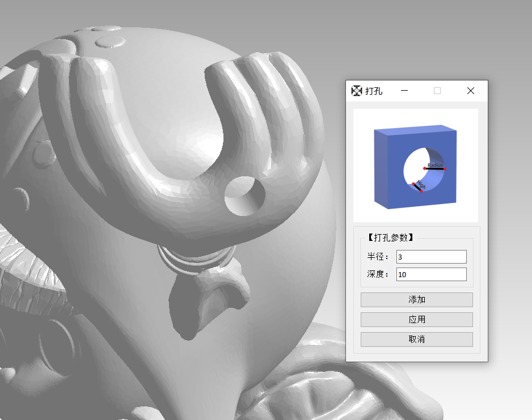Focus the 深度 depth input field
532x420 pixels.
click(x=432, y=274)
